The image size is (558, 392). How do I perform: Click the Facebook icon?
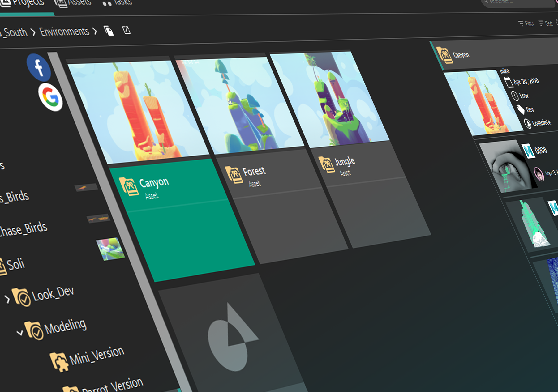(x=39, y=67)
